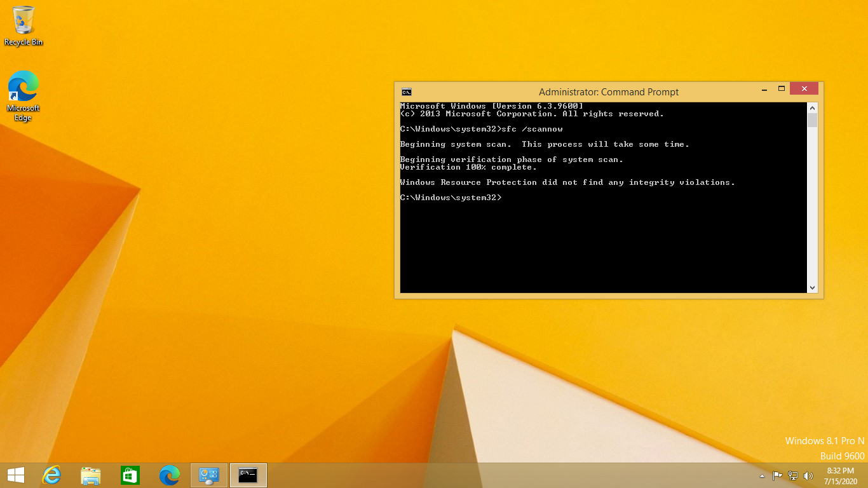This screenshot has width=868, height=488.
Task: Click the '(c) 2013 Microsoft Corporation' line
Action: 532,114
